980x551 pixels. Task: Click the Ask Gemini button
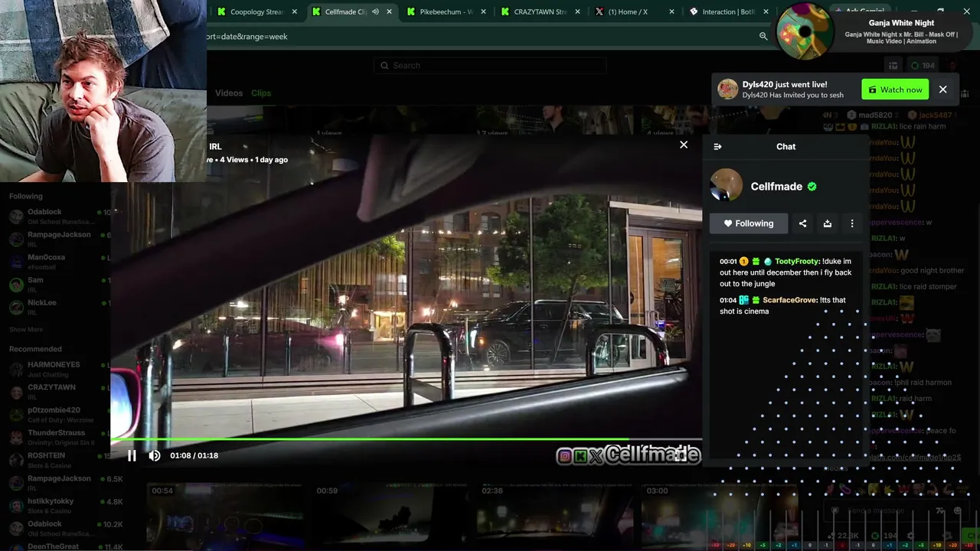coord(860,11)
